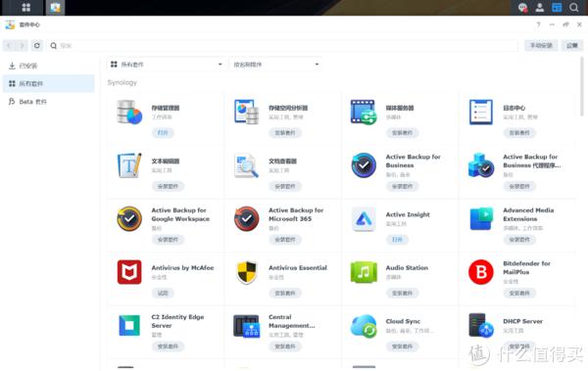Click the Manual Install button

(x=541, y=46)
